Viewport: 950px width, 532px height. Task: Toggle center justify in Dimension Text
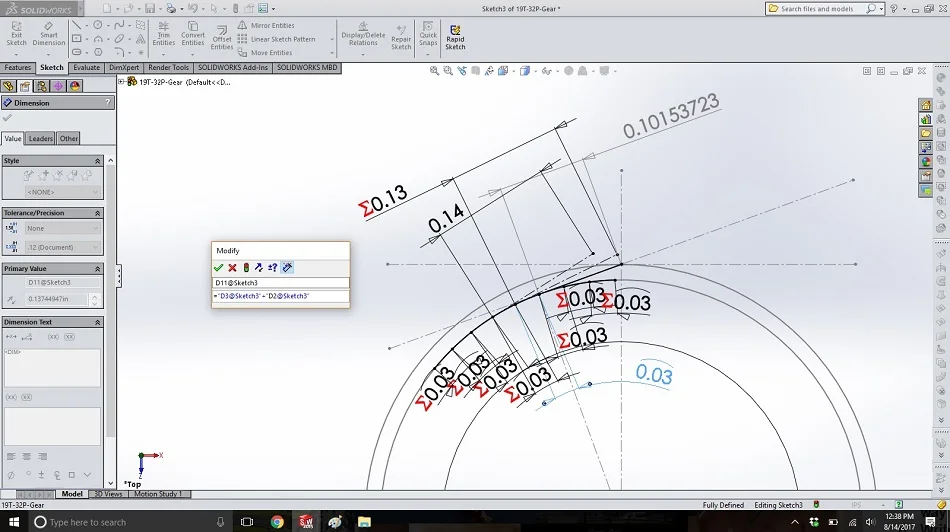point(27,456)
